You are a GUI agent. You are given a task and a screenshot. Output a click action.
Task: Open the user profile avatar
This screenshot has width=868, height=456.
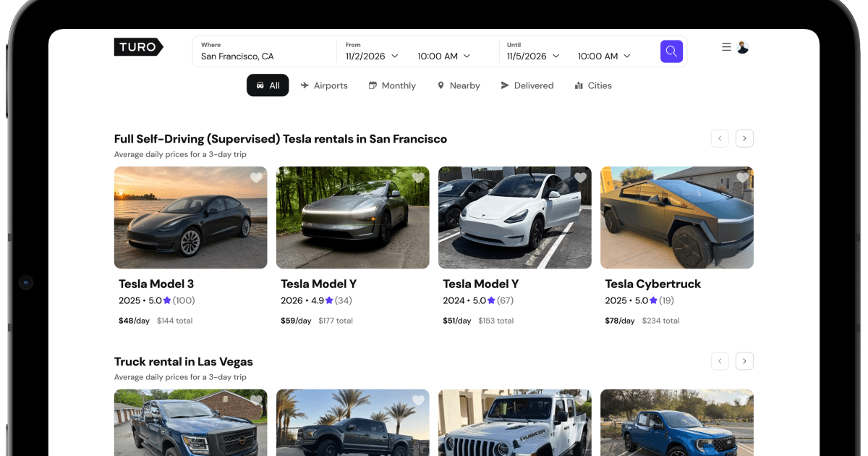click(742, 47)
